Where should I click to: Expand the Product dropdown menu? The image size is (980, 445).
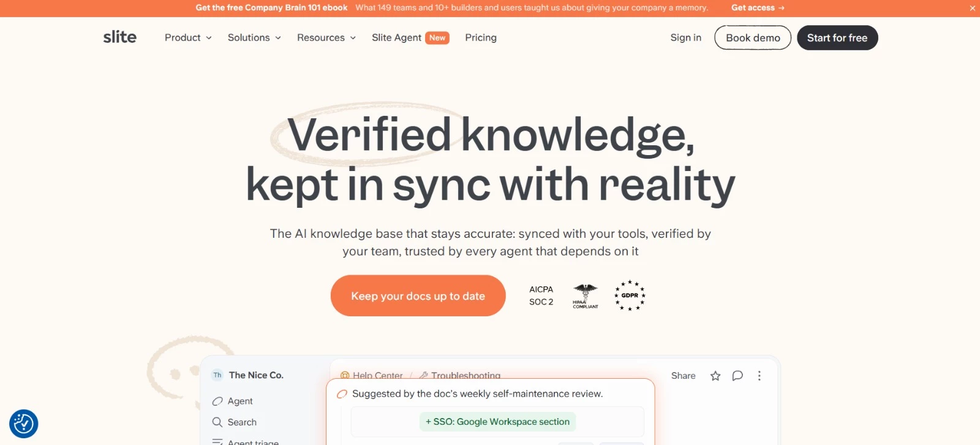[x=188, y=37]
